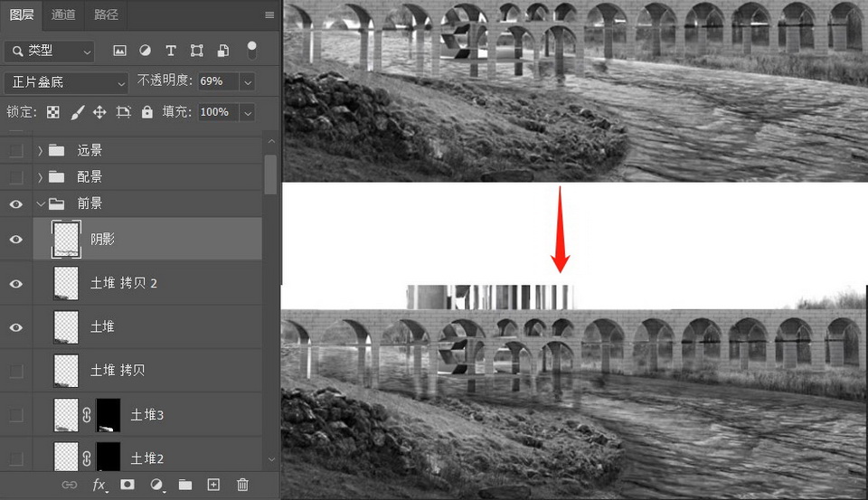The width and height of the screenshot is (868, 500).
Task: Toggle the layer filter on/off switch
Action: pyautogui.click(x=251, y=50)
